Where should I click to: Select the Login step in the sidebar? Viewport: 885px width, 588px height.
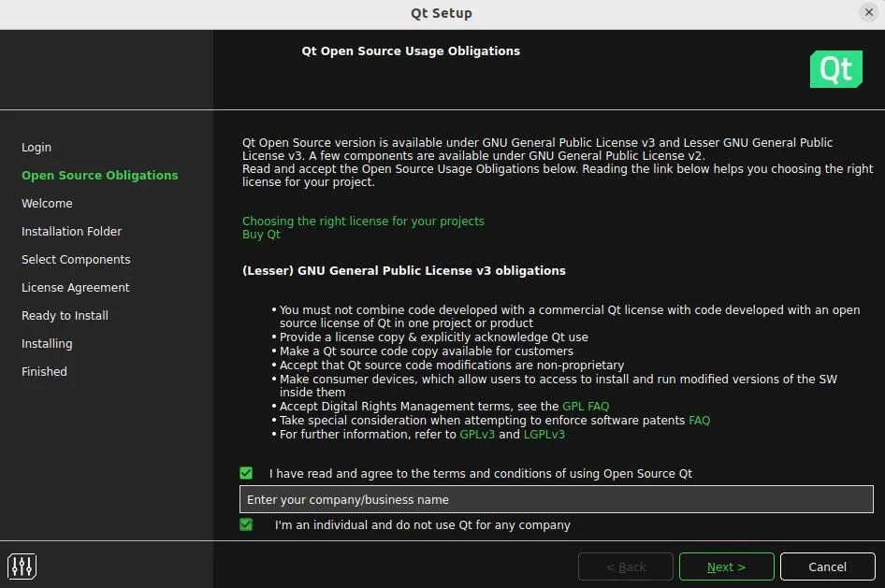36,147
